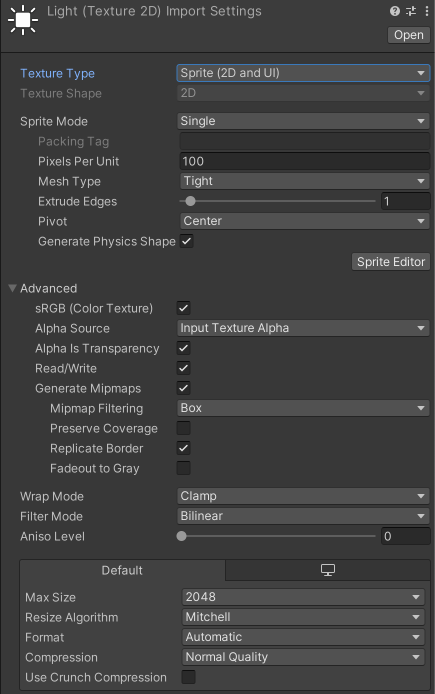Open the Mipmap Filtering dropdown
The height and width of the screenshot is (694, 435).
pos(303,408)
